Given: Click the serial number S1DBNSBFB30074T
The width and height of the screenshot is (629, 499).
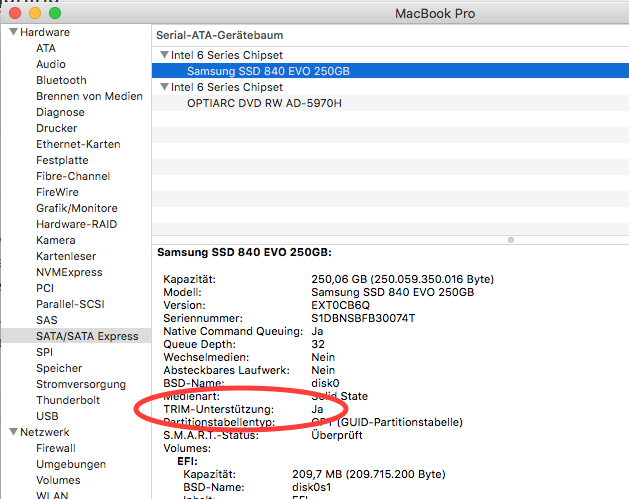Looking at the screenshot, I should [x=363, y=318].
